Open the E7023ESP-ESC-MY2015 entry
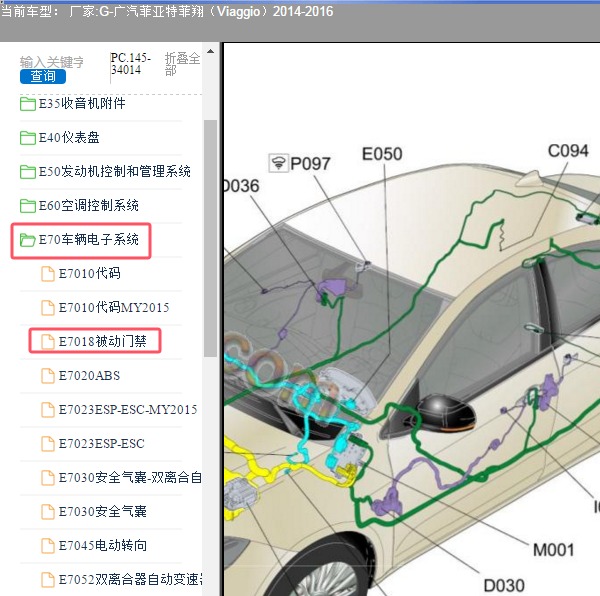The height and width of the screenshot is (596, 600). [x=128, y=410]
